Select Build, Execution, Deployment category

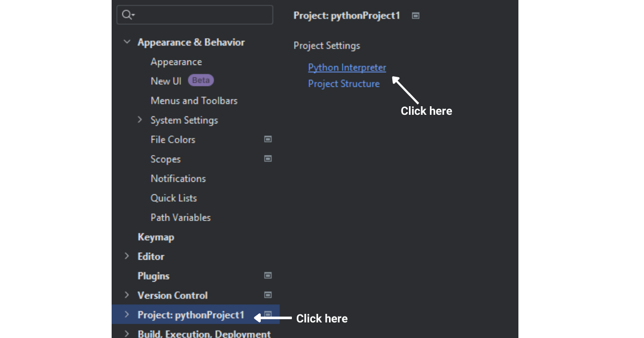204,334
